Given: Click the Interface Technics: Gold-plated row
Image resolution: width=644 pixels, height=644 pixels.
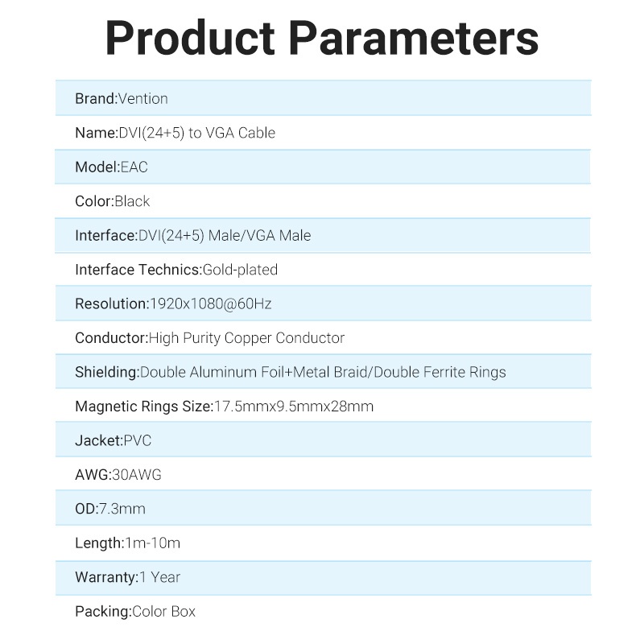Looking at the screenshot, I should tap(322, 270).
